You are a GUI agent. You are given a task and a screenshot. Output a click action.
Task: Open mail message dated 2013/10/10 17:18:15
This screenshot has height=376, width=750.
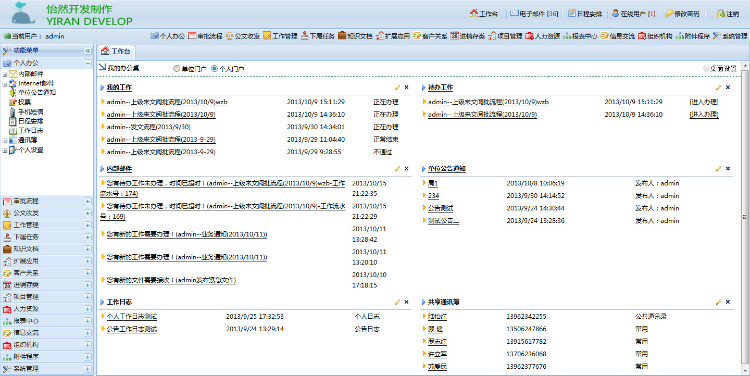tap(171, 280)
